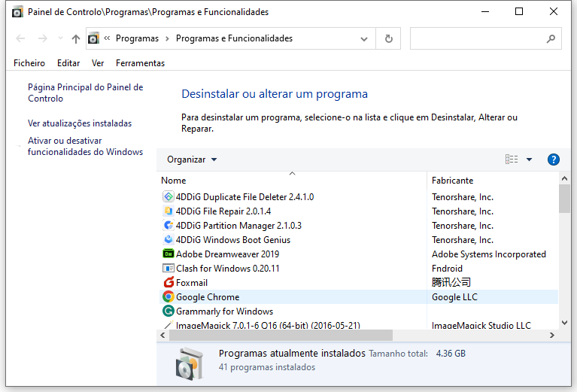Go up one folder level

click(x=76, y=38)
